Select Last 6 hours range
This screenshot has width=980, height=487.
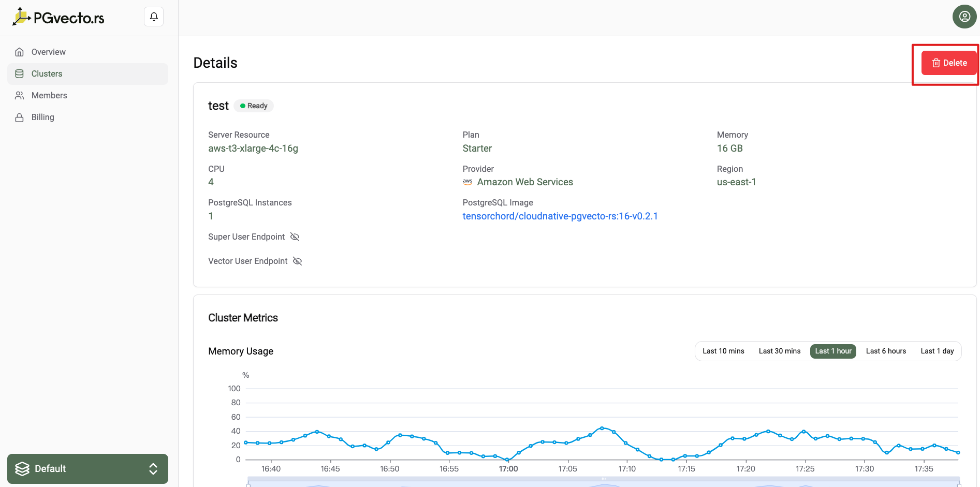coord(886,351)
